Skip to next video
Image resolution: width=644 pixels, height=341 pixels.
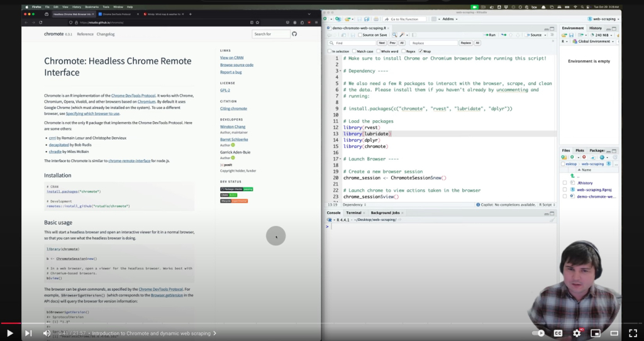click(28, 333)
